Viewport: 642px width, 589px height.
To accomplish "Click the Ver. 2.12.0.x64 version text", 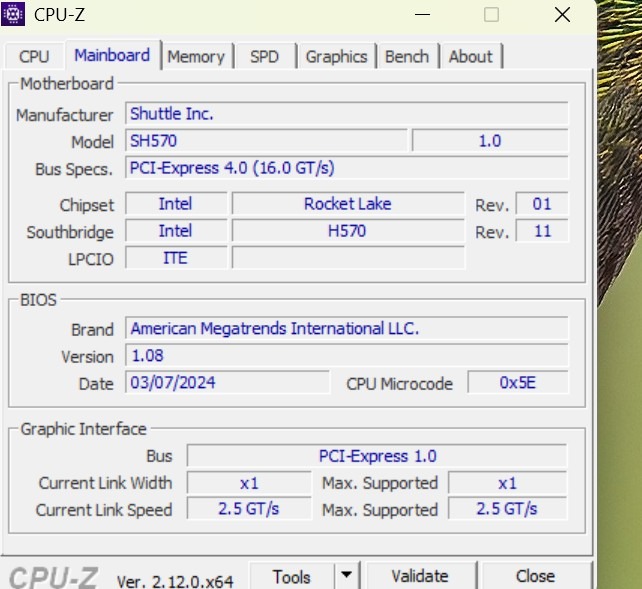I will [x=175, y=581].
